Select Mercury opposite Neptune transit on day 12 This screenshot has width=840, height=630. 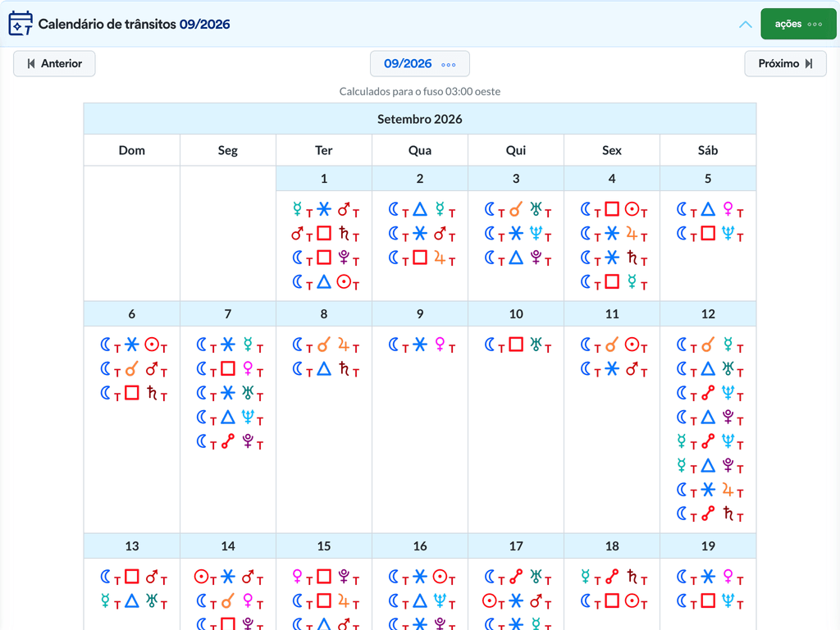tap(710, 441)
